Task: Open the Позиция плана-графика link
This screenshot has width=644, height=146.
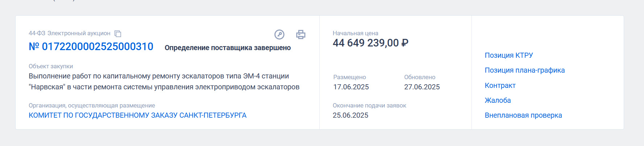Action: (525, 70)
